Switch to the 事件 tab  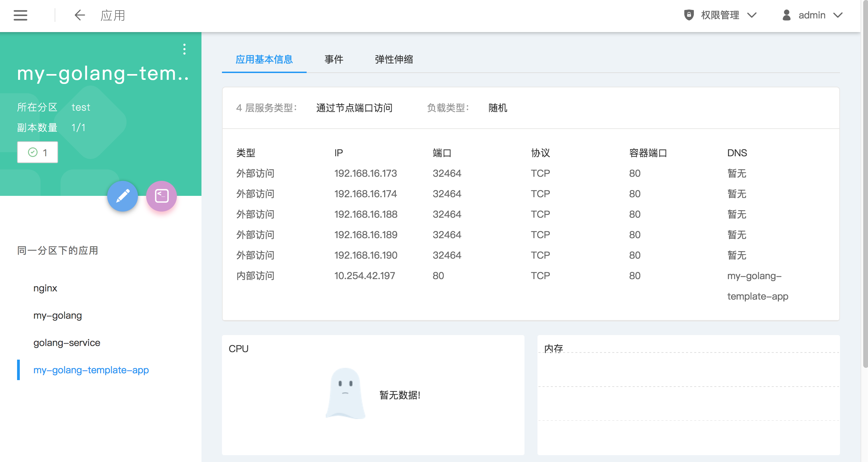pos(334,59)
